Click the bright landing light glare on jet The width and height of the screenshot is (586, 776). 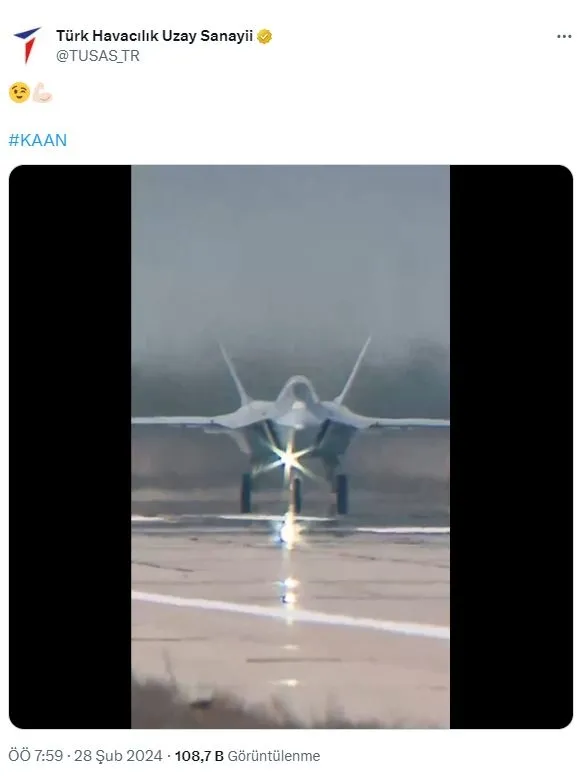point(289,460)
